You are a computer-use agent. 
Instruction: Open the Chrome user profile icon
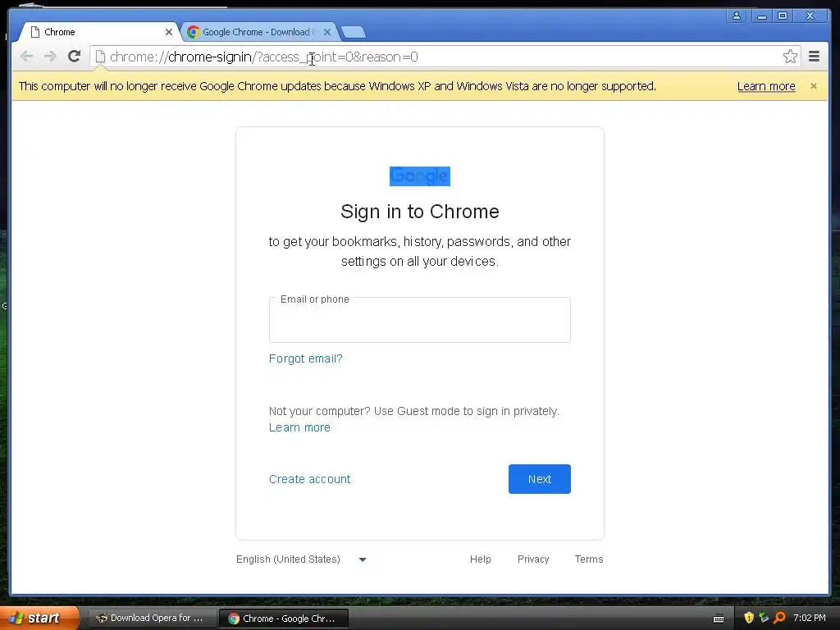coord(737,16)
